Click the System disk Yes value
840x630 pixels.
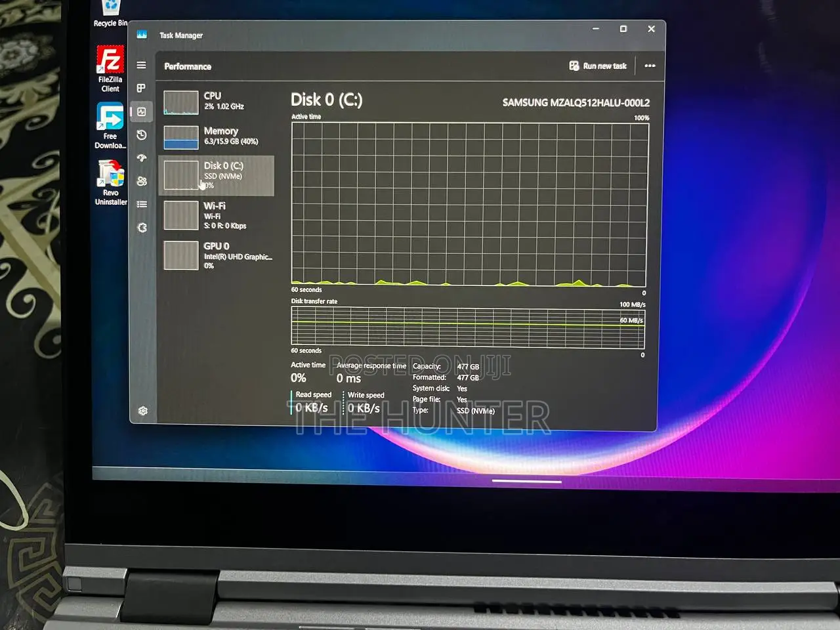462,388
